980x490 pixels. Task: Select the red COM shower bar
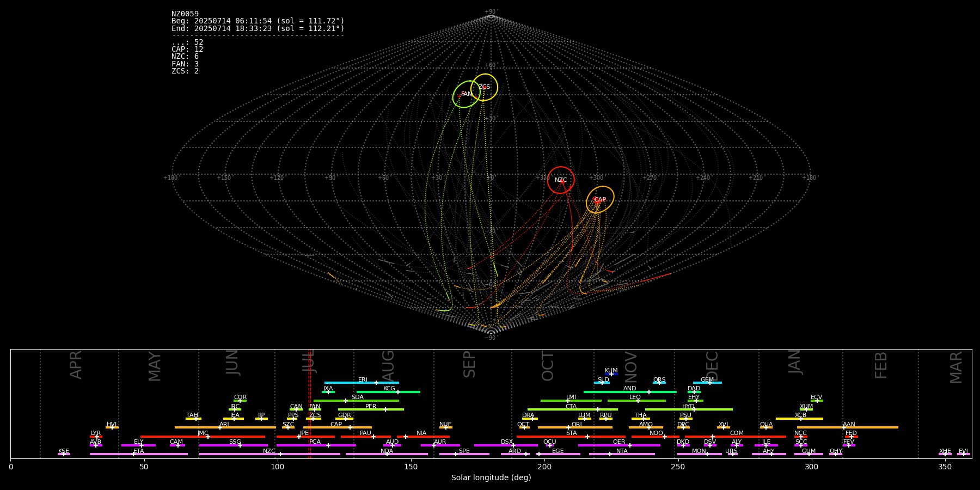736,436
